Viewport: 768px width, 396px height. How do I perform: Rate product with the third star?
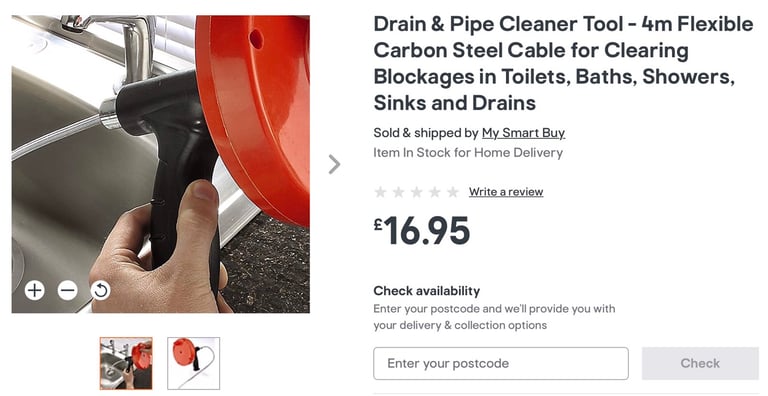click(417, 192)
